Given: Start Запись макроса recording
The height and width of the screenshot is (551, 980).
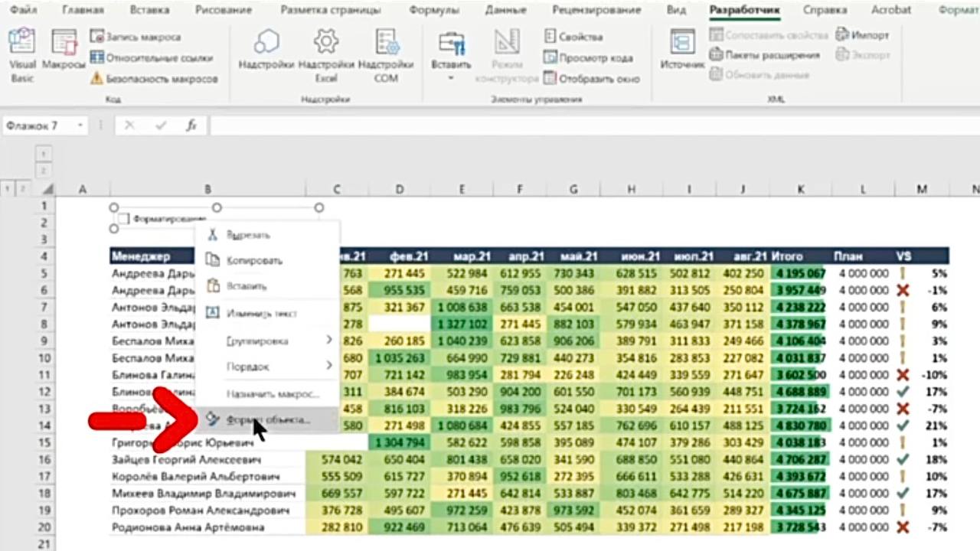Looking at the screenshot, I should point(136,37).
